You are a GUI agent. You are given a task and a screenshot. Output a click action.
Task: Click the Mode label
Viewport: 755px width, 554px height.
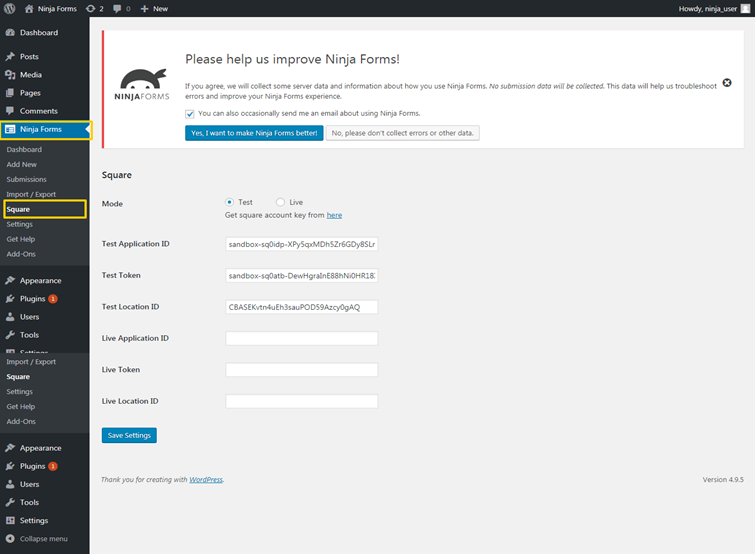[112, 204]
